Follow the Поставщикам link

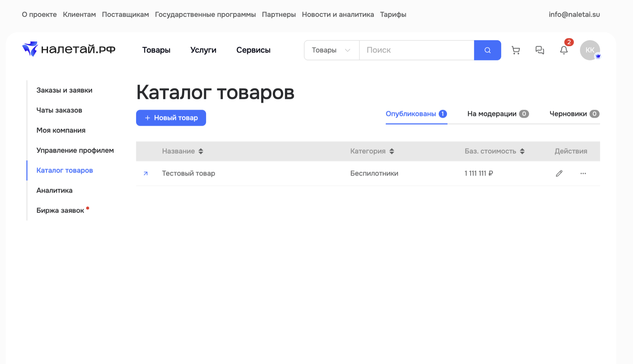click(125, 15)
